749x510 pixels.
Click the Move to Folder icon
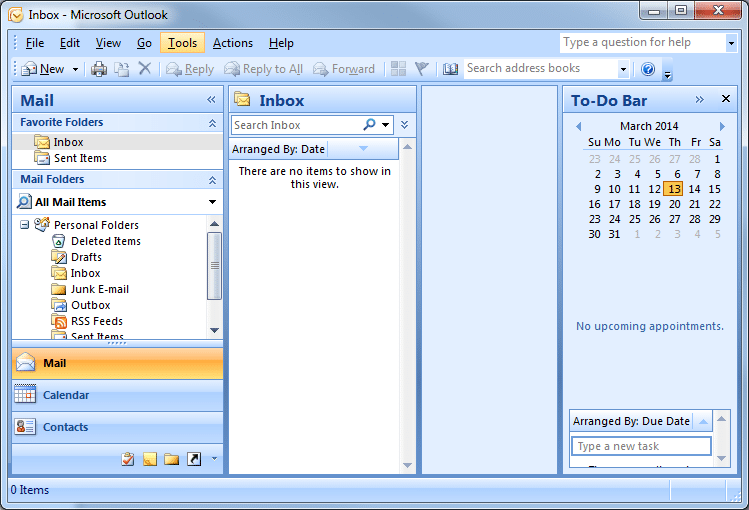click(122, 69)
